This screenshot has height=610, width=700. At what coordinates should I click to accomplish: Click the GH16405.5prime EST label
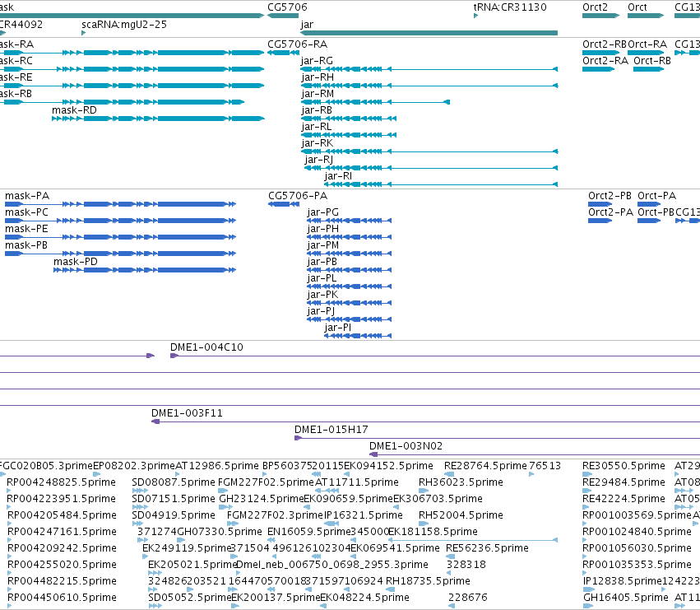[626, 598]
